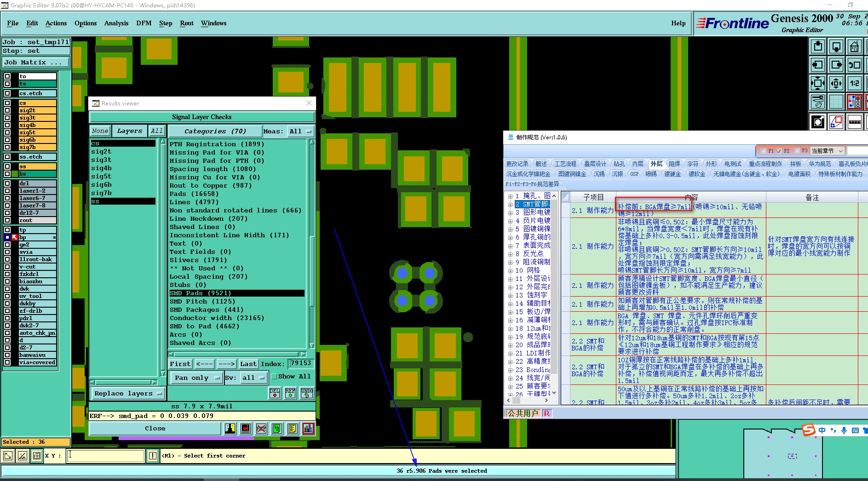Click the previous view (undo zoom) icon
This screenshot has height=481, width=868.
coord(855,65)
